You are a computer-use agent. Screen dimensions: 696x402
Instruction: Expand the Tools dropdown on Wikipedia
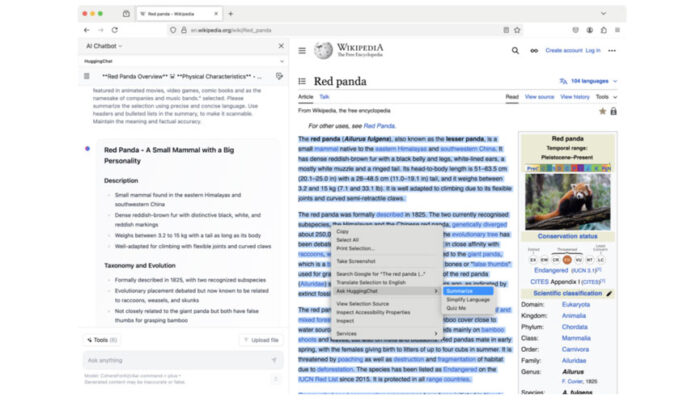[606, 97]
